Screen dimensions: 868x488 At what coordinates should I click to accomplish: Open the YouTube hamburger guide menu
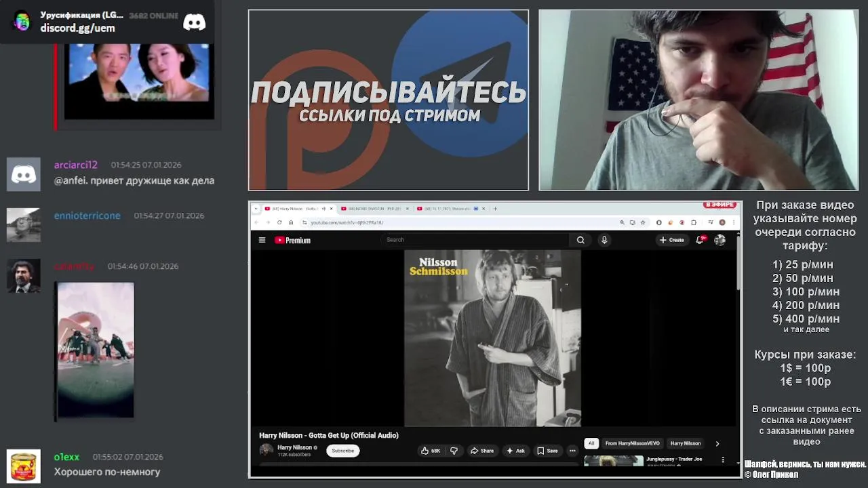point(262,240)
